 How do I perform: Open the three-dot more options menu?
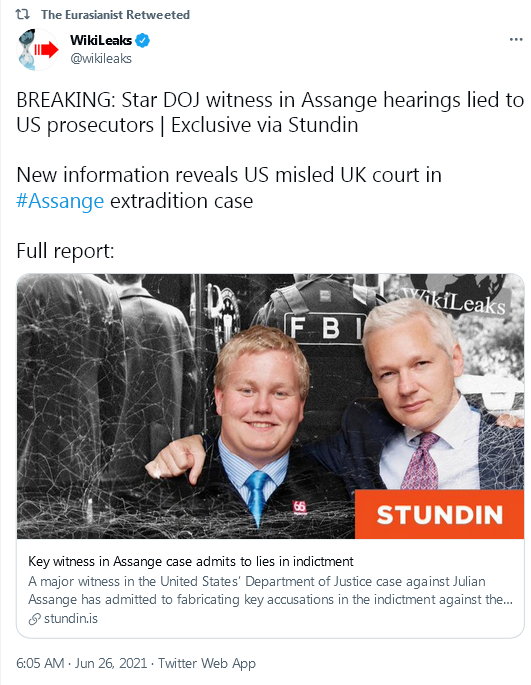click(x=516, y=39)
